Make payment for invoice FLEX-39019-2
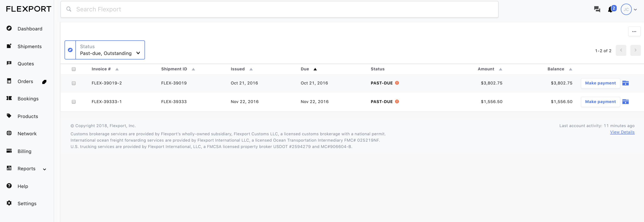 pos(600,83)
